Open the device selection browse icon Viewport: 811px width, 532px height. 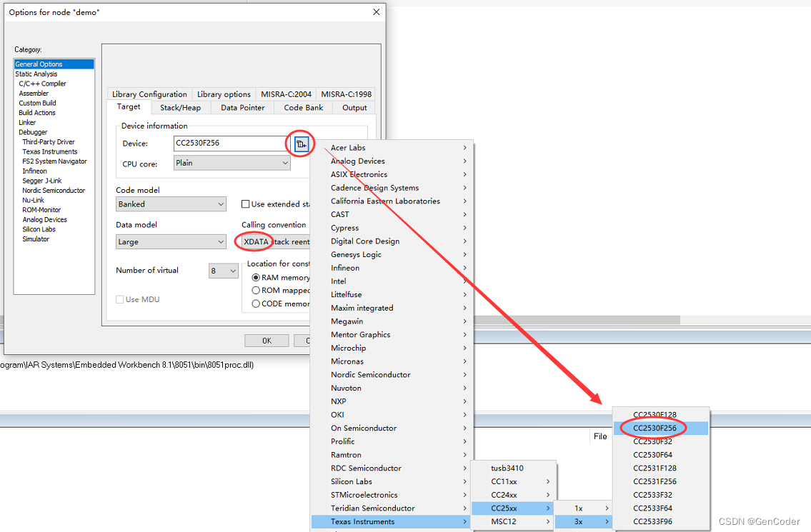click(301, 144)
